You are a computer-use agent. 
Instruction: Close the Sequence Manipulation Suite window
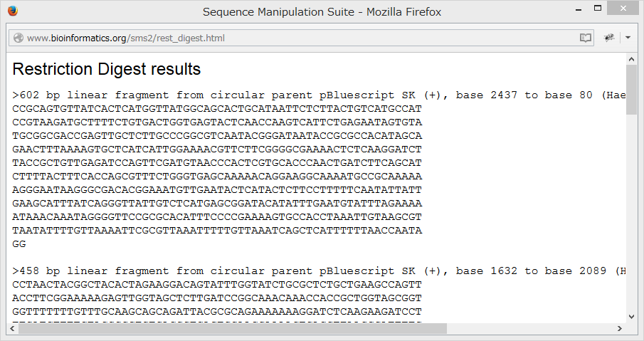(x=627, y=11)
